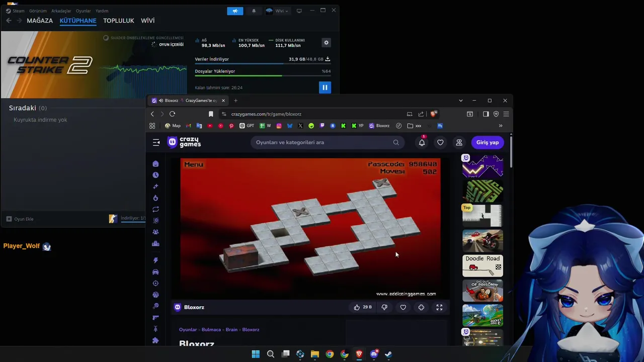Expand the browser tab list chevron
Image resolution: width=644 pixels, height=362 pixels.
click(460, 101)
